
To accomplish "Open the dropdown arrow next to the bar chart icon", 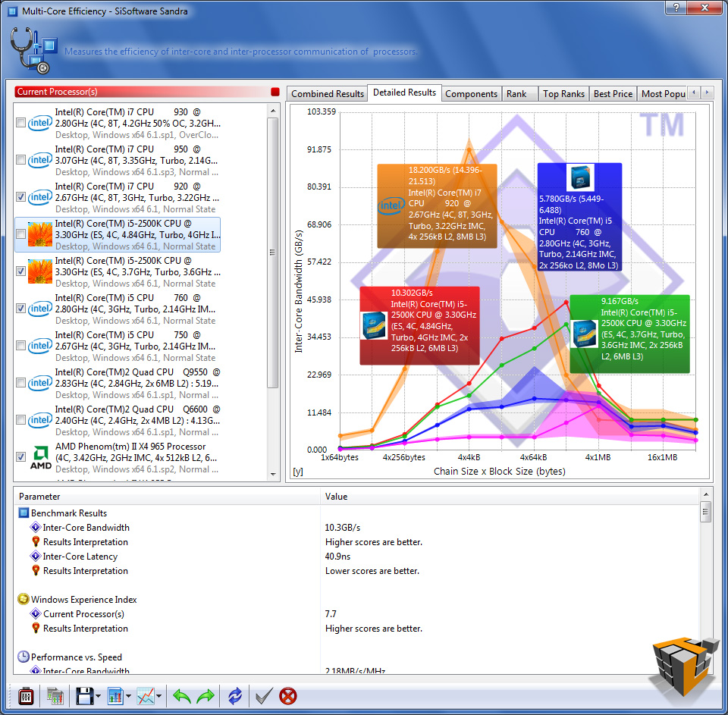I will [x=128, y=697].
